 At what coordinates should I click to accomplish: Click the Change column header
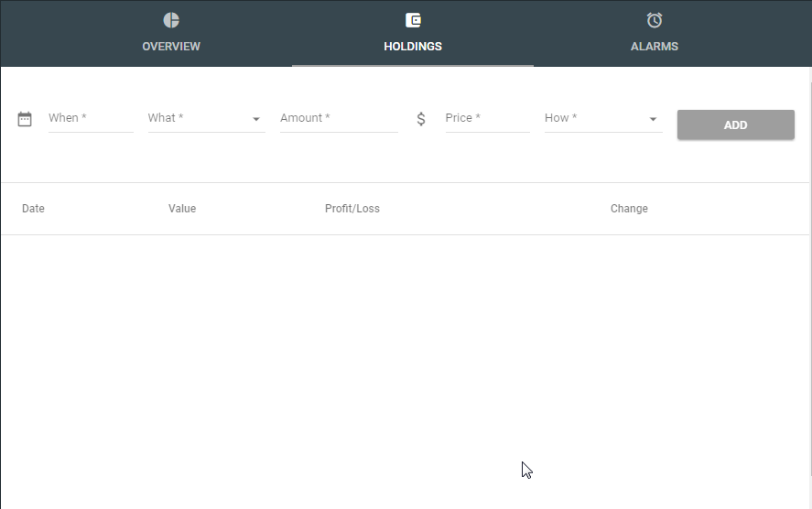tap(629, 209)
